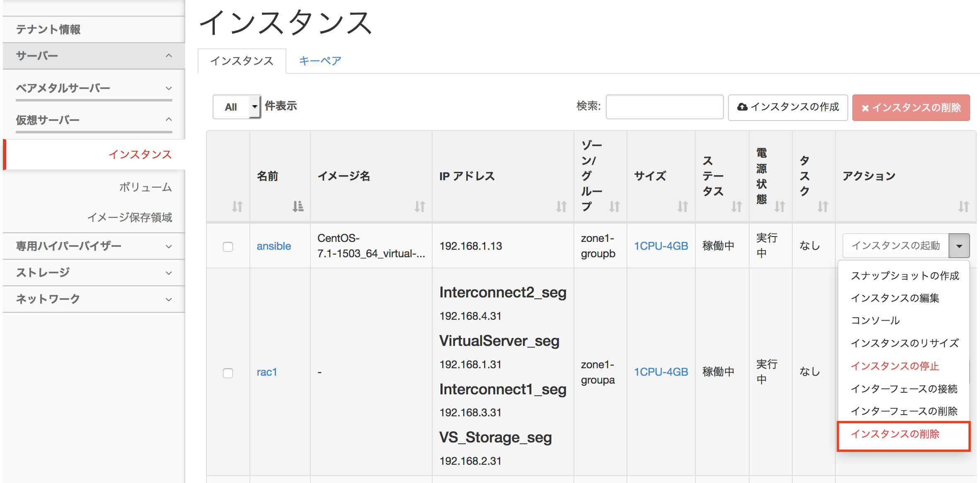Check the ansible instance checkbox
Viewport: 980px width, 483px height.
point(228,247)
